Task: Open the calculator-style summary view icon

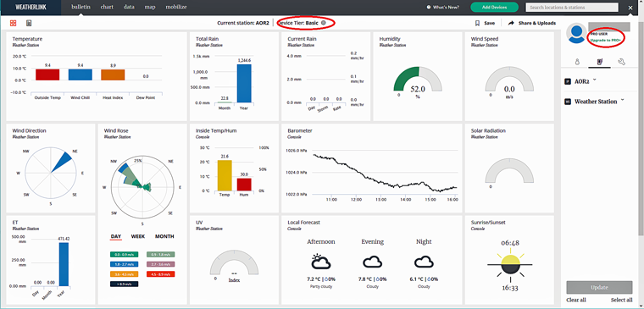Action: click(x=29, y=24)
